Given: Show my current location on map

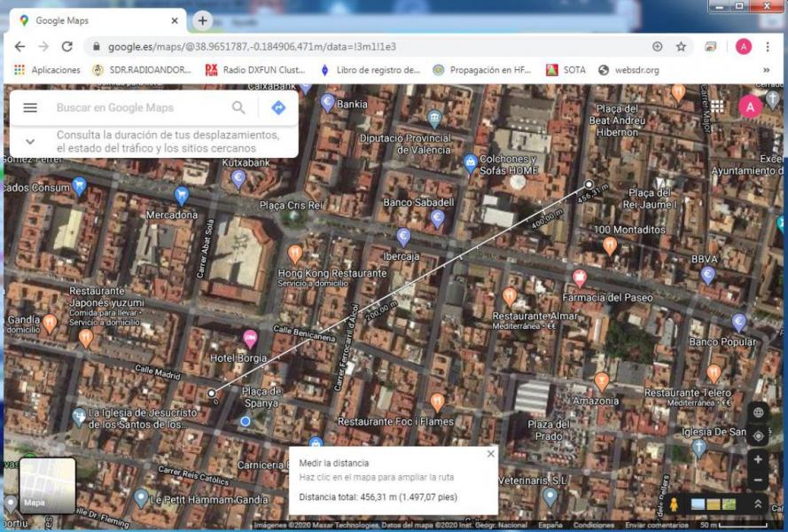Looking at the screenshot, I should tap(758, 436).
